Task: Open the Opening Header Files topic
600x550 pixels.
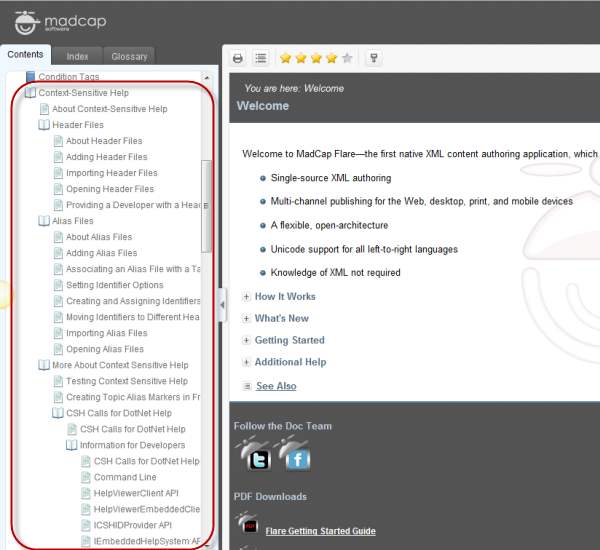Action: (110, 189)
